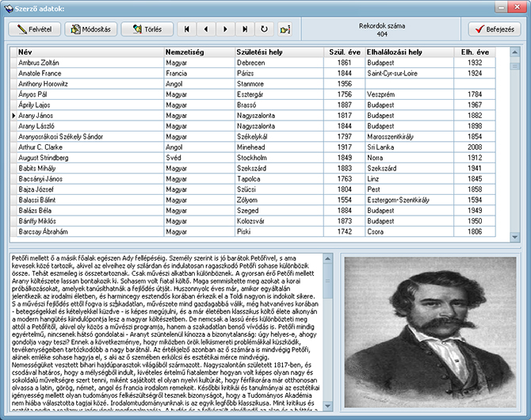
Task: Click inside the biography text area
Action: (166, 332)
